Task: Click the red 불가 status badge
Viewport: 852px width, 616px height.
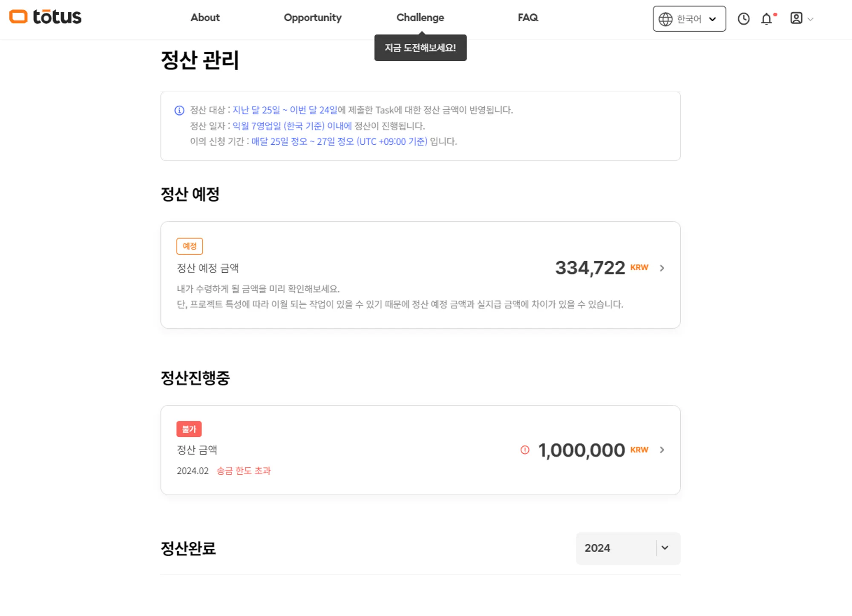Action: pos(189,429)
